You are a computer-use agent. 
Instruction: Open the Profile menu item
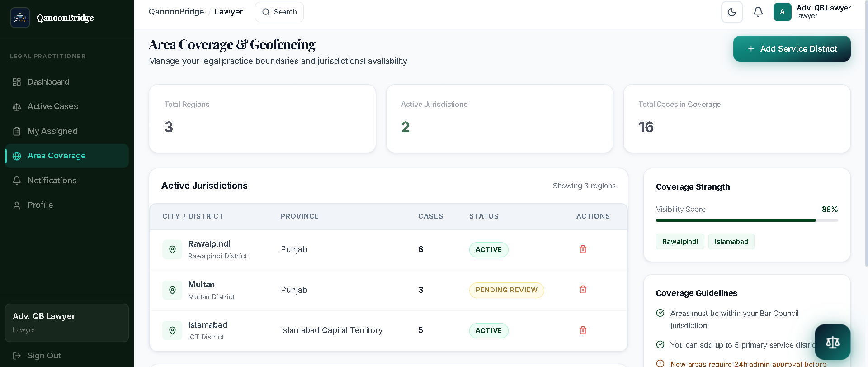click(x=67, y=205)
